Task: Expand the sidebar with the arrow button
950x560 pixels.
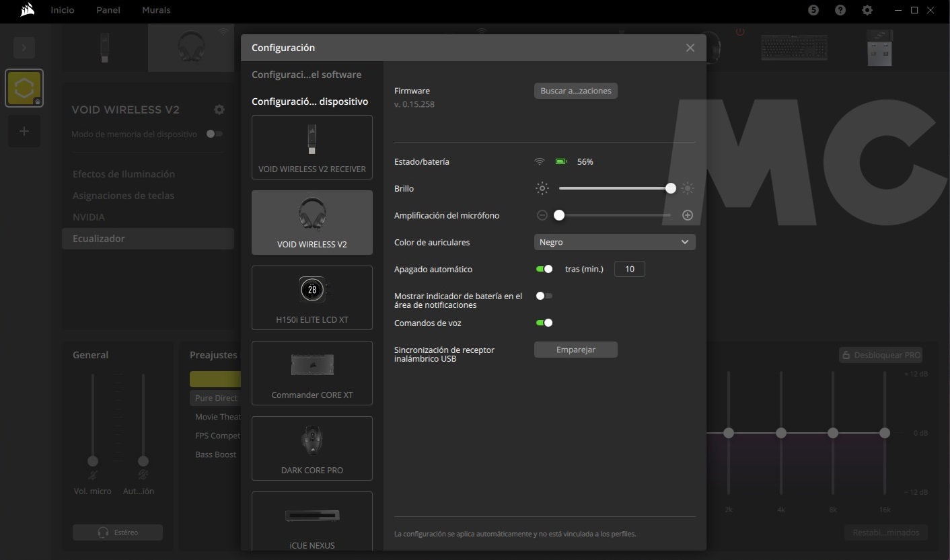Action: click(x=24, y=48)
